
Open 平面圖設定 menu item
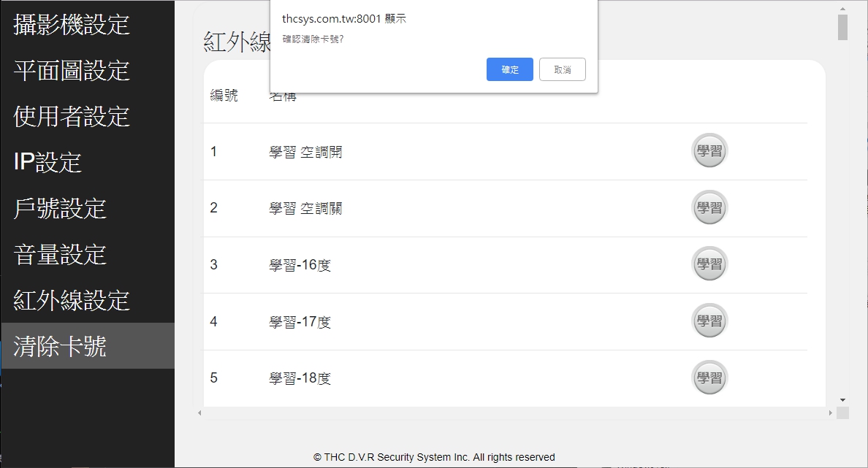point(72,70)
